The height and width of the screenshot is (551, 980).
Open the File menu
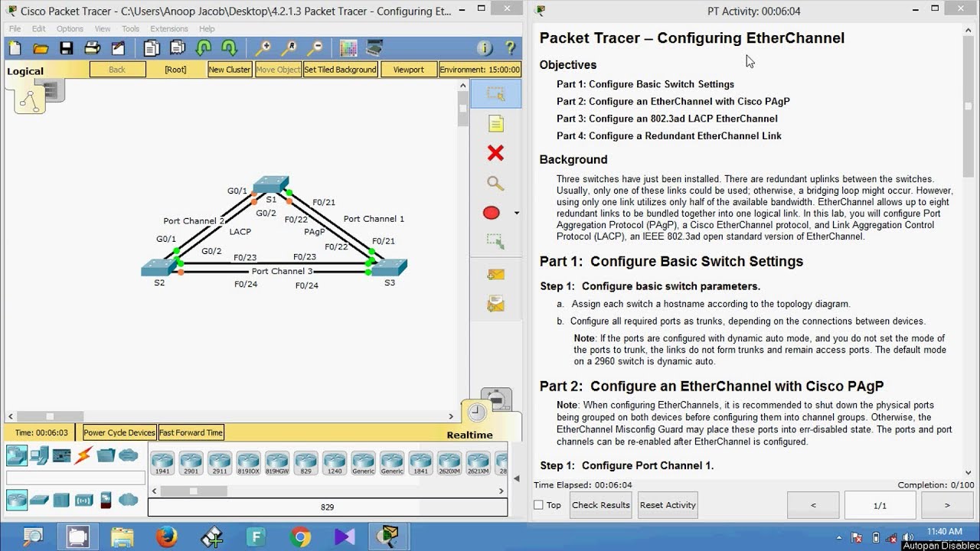click(15, 29)
